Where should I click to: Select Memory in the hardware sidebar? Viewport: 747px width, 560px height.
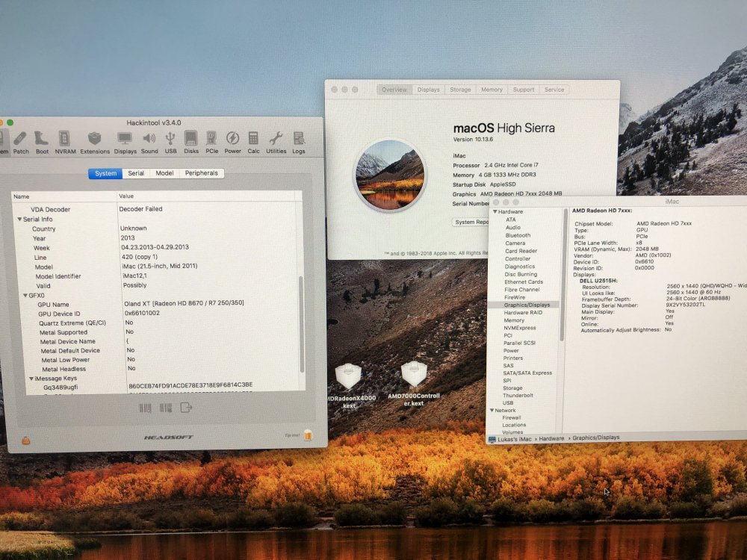[x=514, y=320]
